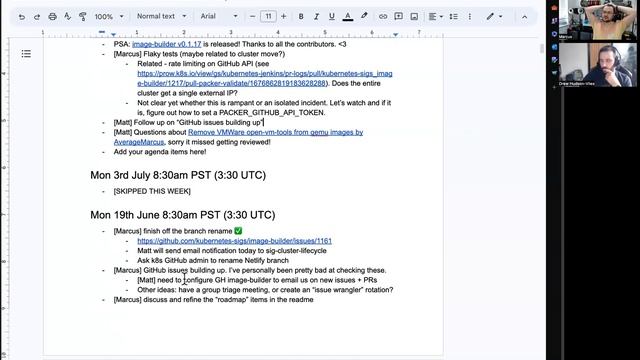Image resolution: width=640 pixels, height=360 pixels.
Task: Click the font size field showing 11
Action: [268, 16]
